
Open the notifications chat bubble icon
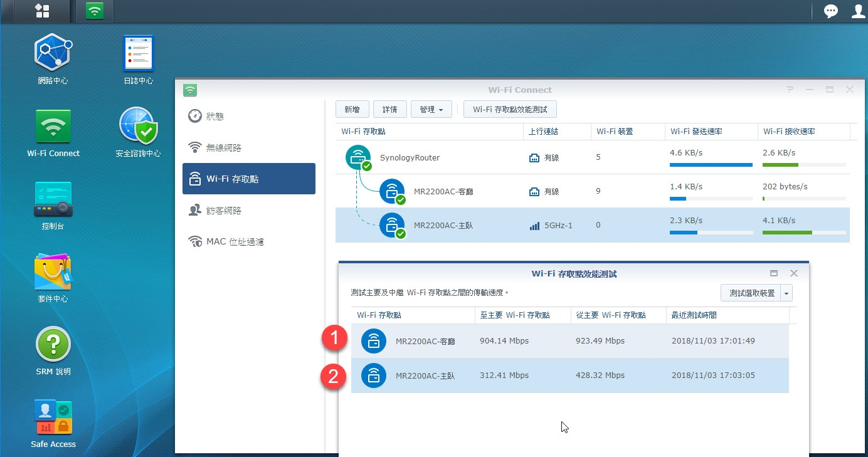tap(831, 11)
